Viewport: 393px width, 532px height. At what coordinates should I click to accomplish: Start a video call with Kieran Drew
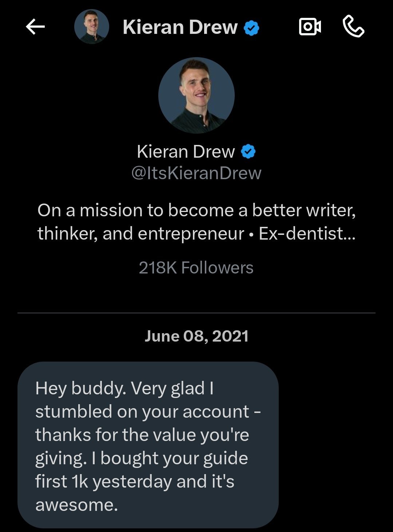pos(310,27)
